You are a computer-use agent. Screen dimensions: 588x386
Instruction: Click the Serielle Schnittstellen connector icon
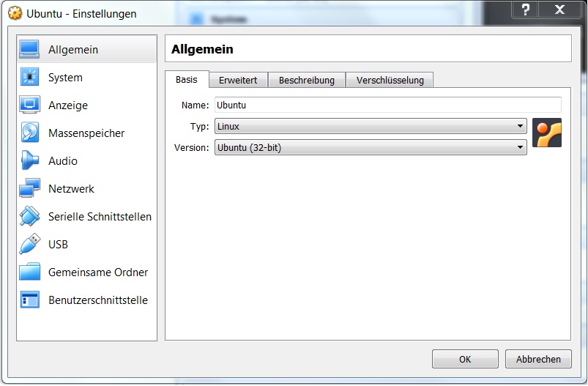[x=29, y=216]
